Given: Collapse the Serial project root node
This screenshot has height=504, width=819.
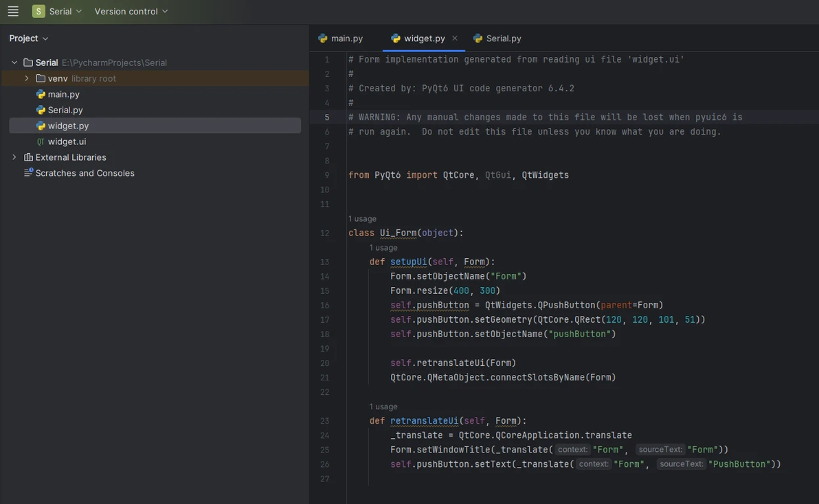Looking at the screenshot, I should click(14, 62).
